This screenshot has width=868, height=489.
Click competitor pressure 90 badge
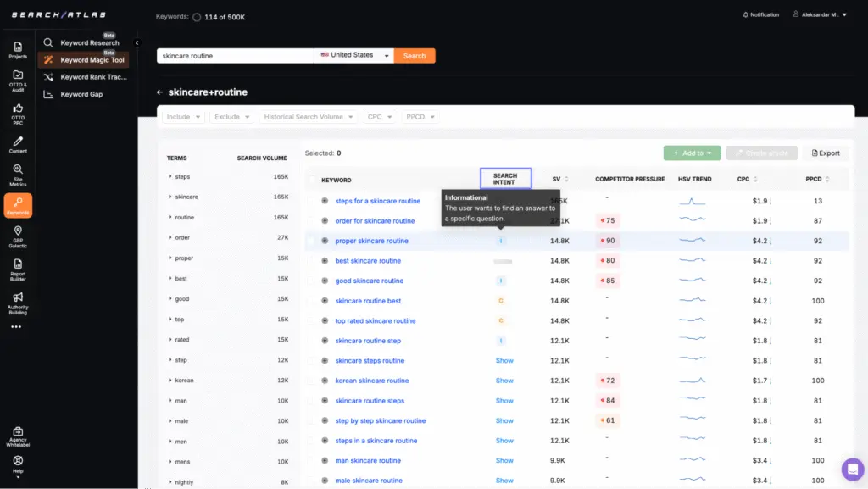click(607, 241)
